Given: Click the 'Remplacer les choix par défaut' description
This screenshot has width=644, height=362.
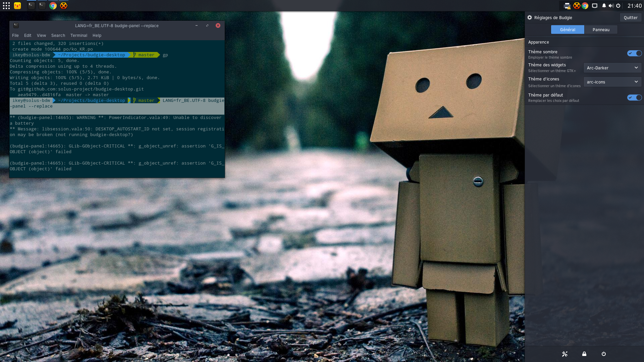Looking at the screenshot, I should click(553, 101).
